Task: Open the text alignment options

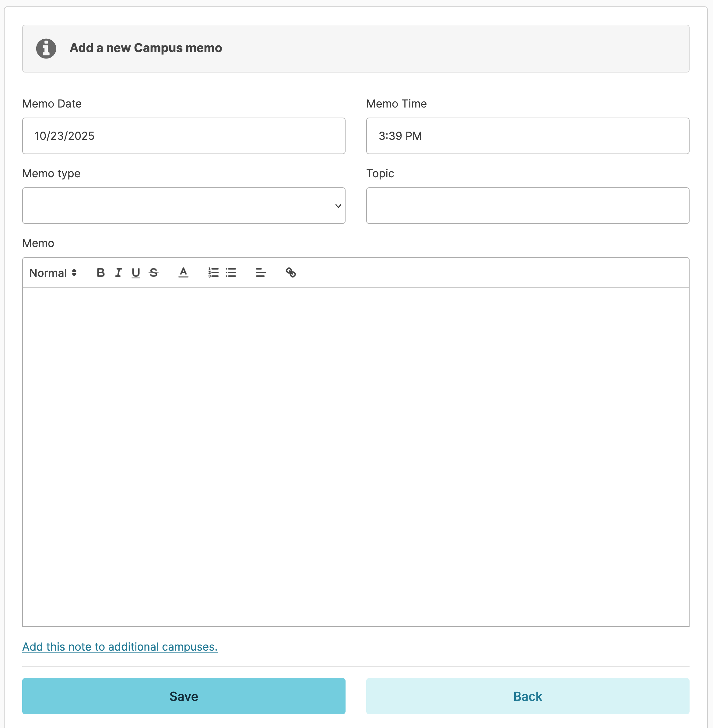Action: (261, 272)
